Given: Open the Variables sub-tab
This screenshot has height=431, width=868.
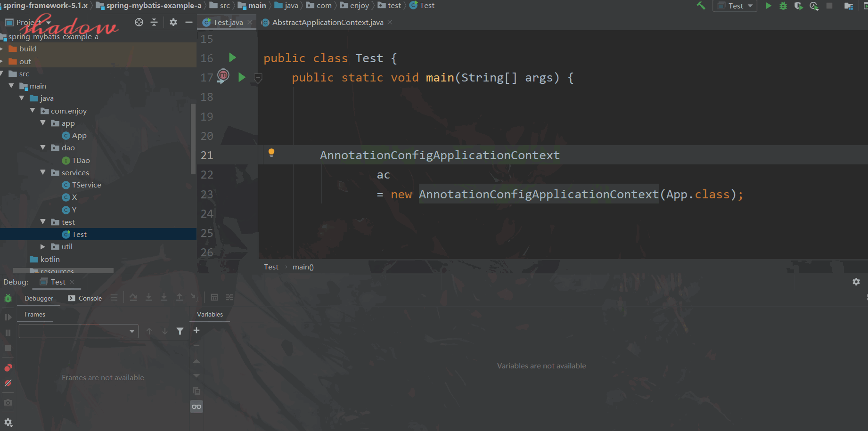Looking at the screenshot, I should 210,315.
